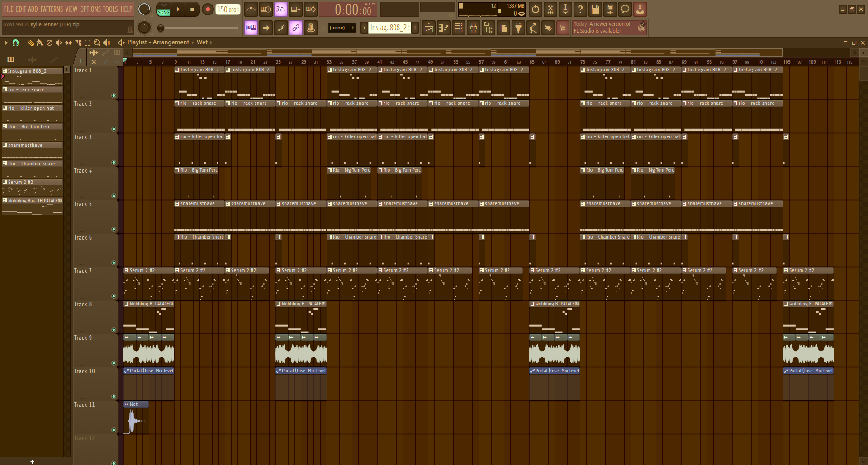Image resolution: width=868 pixels, height=465 pixels.
Task: Open the ADD menu
Action: (x=33, y=9)
